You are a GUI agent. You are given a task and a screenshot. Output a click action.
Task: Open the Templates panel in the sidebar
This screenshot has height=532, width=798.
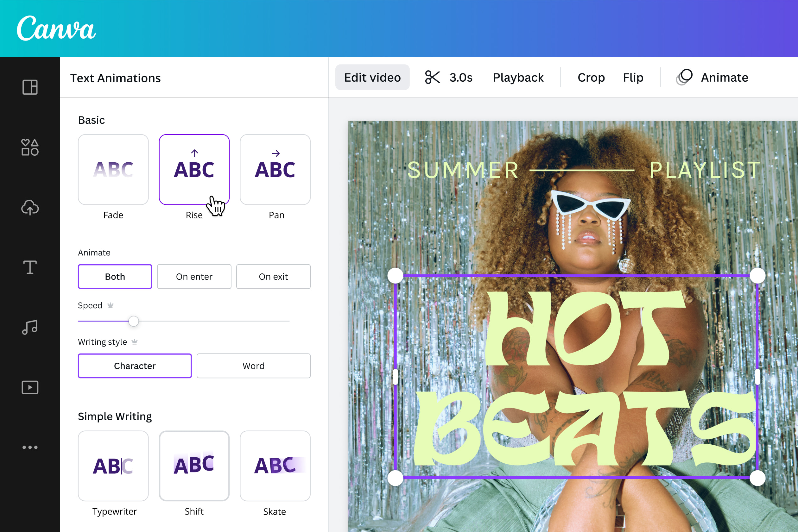[x=30, y=88]
